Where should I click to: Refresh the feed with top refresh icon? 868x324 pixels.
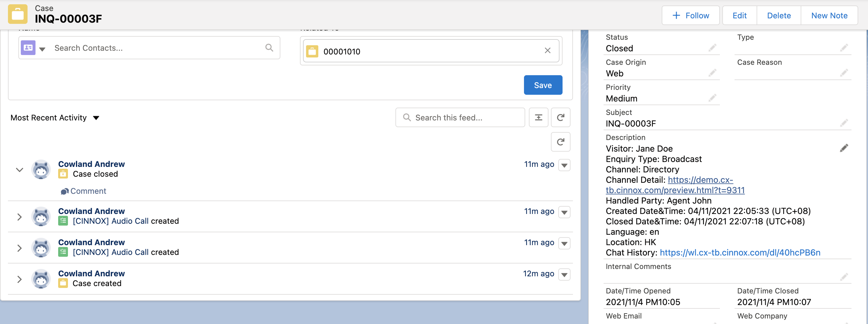(x=561, y=117)
